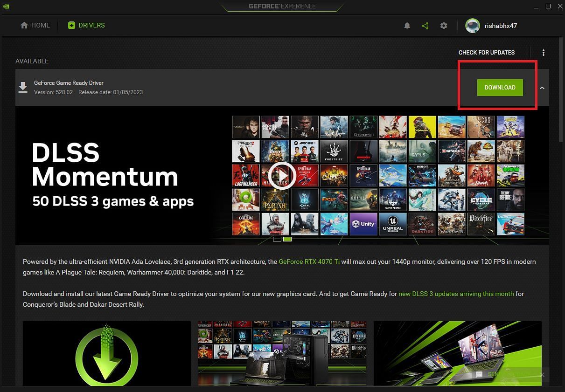Open the three-dot more options menu
This screenshot has width=565, height=392.
[544, 53]
